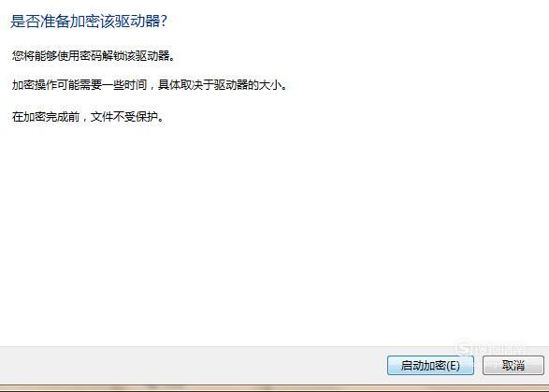Click the word 文件 in the last paragraph
The height and width of the screenshot is (392, 549).
coord(102,117)
